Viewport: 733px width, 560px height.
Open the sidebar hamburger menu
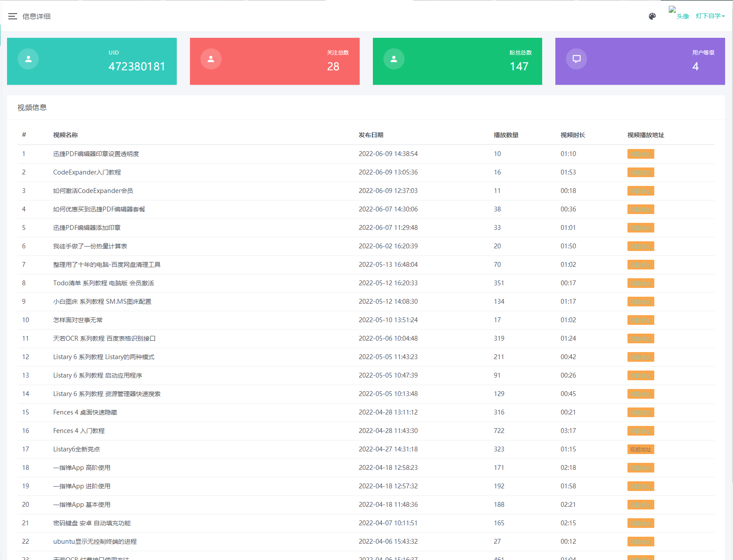[13, 15]
